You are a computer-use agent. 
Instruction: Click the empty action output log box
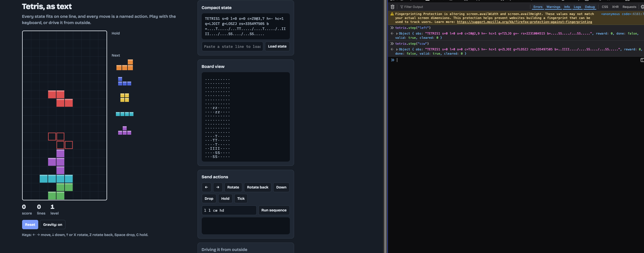pos(246,226)
